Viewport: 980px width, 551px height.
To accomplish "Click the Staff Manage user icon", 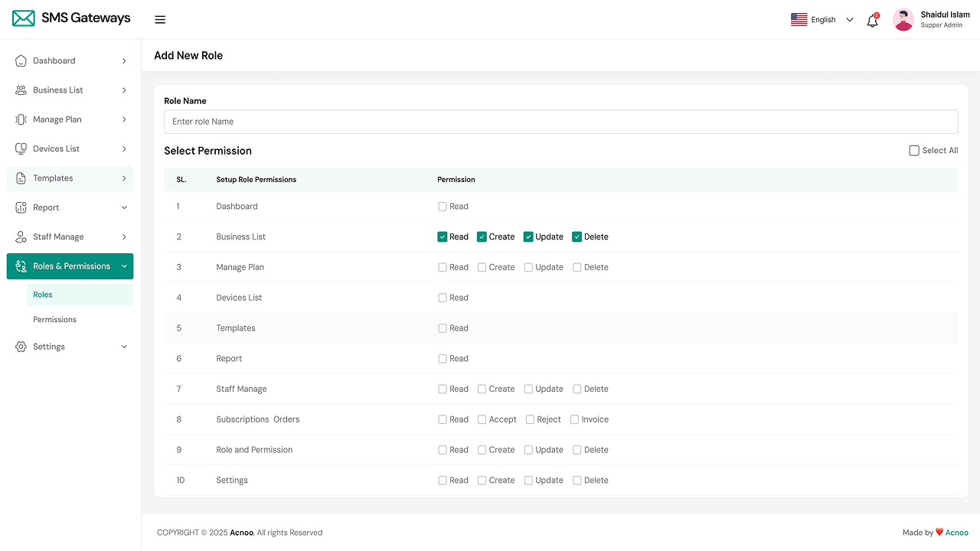I will pyautogui.click(x=21, y=237).
